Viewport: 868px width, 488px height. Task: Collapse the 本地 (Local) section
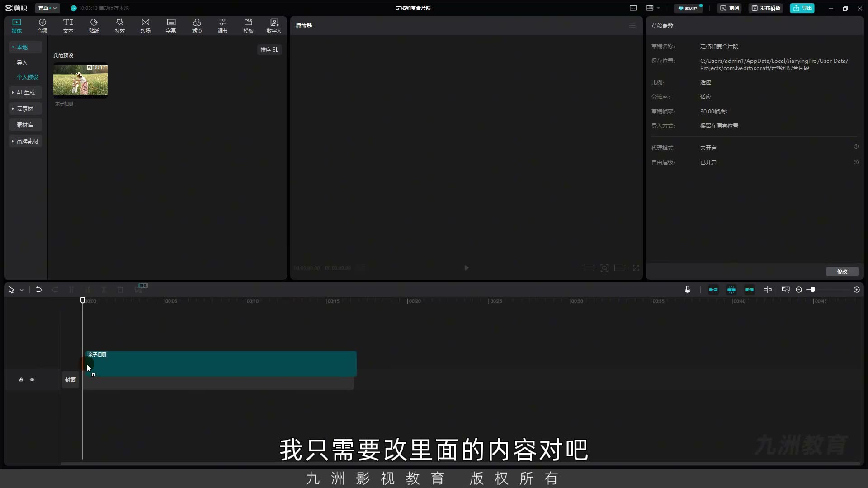pos(26,47)
